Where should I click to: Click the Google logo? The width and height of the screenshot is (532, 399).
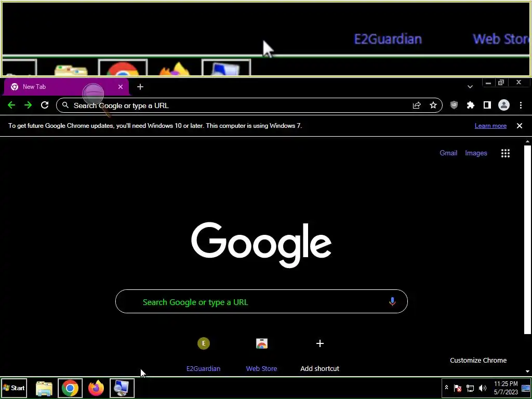tap(261, 244)
